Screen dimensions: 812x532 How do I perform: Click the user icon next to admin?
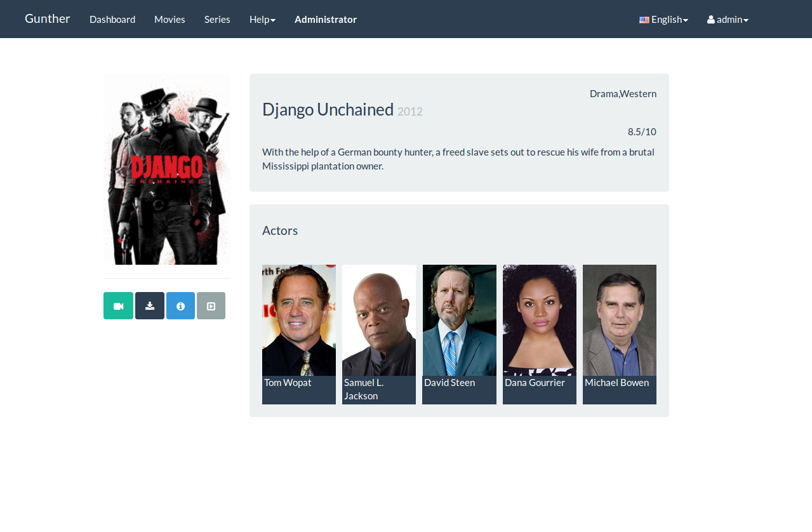coord(711,20)
